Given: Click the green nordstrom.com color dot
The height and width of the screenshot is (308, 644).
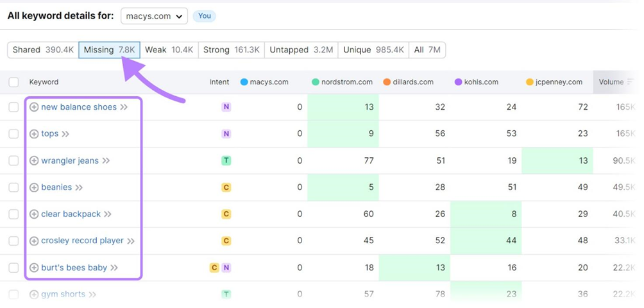Looking at the screenshot, I should pos(316,82).
